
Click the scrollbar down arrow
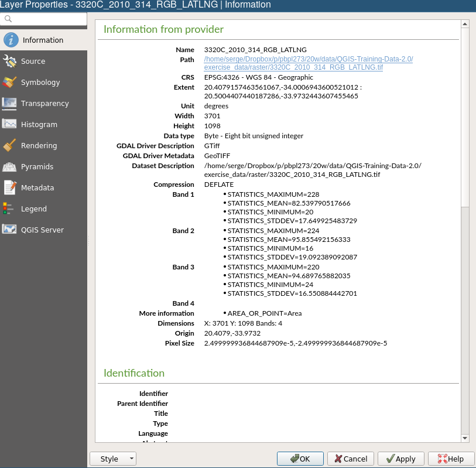[x=465, y=438]
